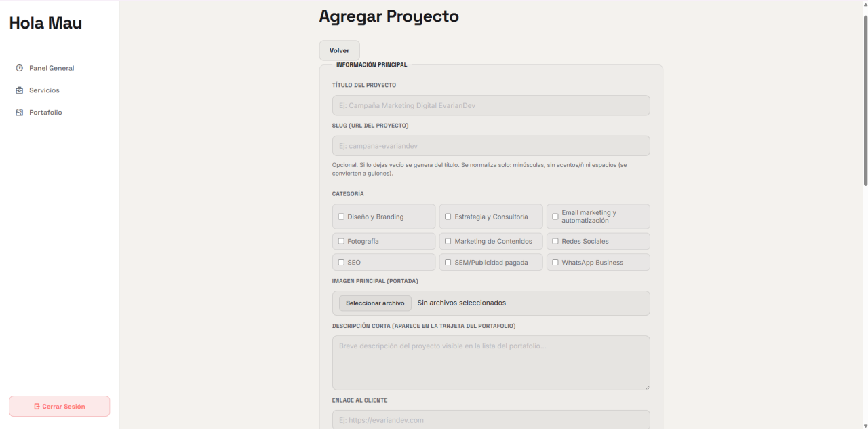Focus the Enlace al Cliente field

pos(491,419)
